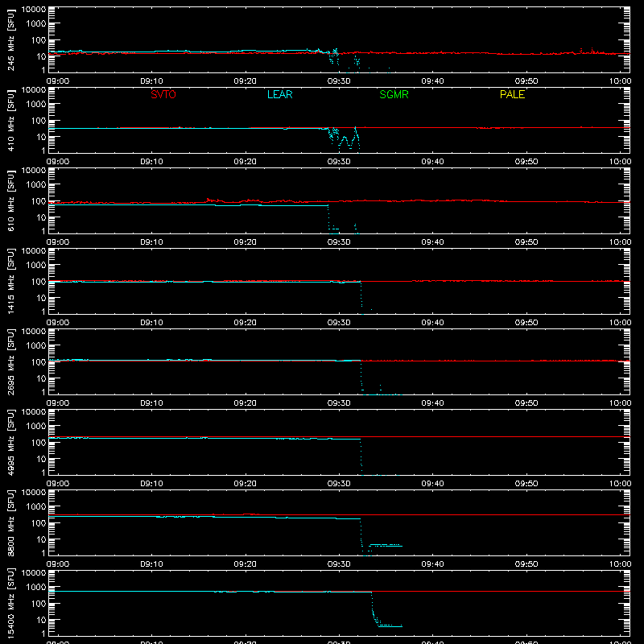Screen dimensions: 644x644
Task: Click the 10 tick label on 1415 MHz panel
Action: (x=41, y=298)
